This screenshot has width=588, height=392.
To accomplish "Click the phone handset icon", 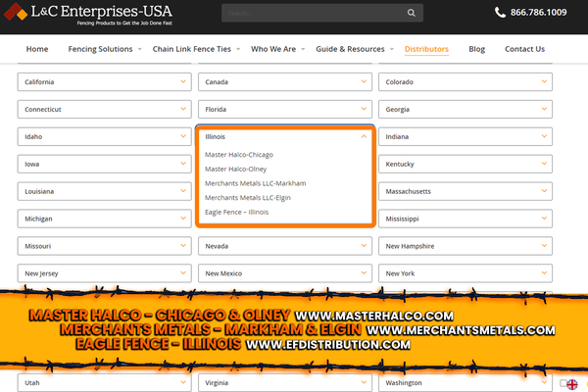I will click(500, 13).
